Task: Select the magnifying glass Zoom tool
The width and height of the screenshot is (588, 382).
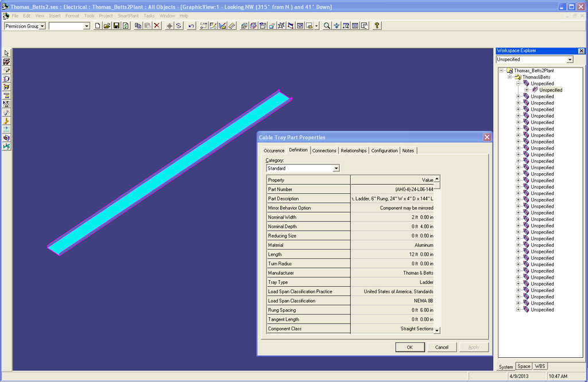Action: pyautogui.click(x=327, y=26)
